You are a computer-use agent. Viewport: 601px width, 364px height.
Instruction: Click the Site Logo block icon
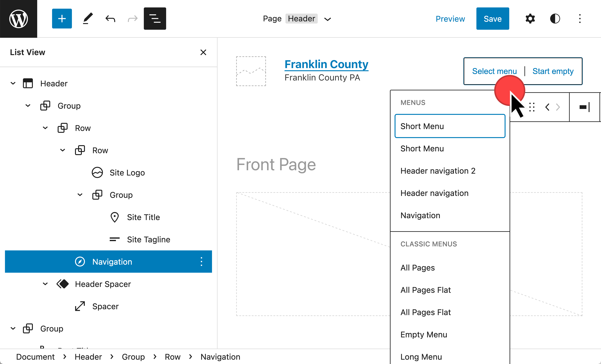pos(97,173)
